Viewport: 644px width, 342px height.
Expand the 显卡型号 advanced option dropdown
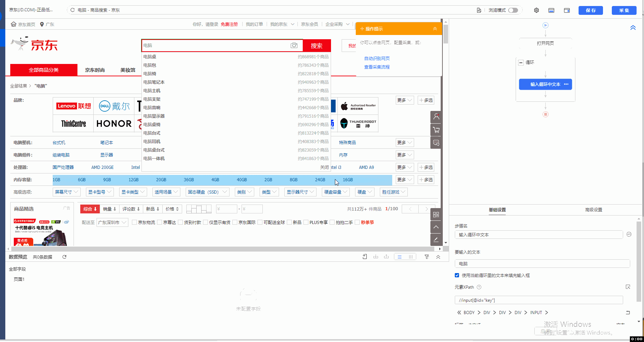(100, 192)
